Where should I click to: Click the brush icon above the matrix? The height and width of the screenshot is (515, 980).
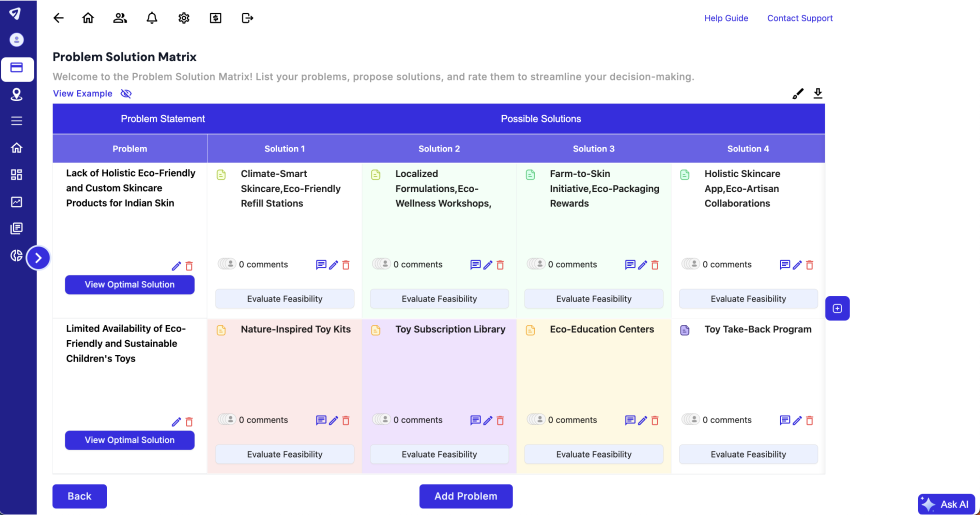pos(798,94)
